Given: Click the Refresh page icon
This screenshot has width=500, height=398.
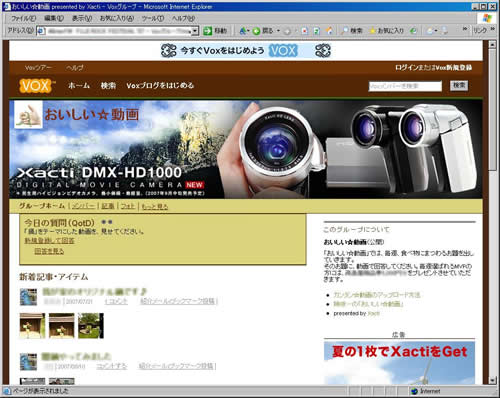Looking at the screenshot, I should 317,31.
